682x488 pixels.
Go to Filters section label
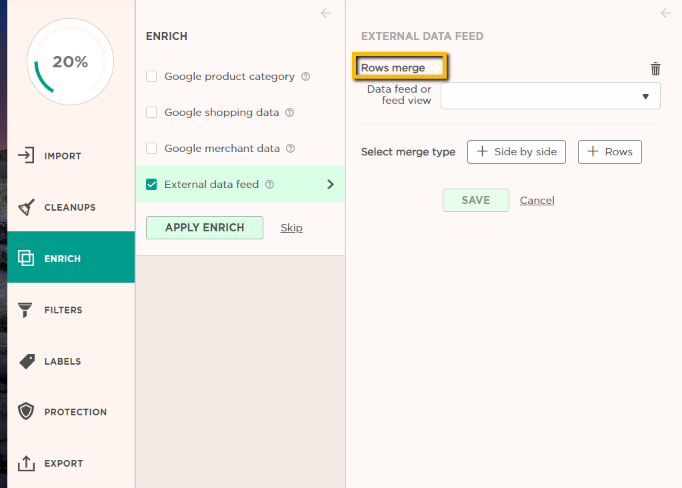point(63,310)
